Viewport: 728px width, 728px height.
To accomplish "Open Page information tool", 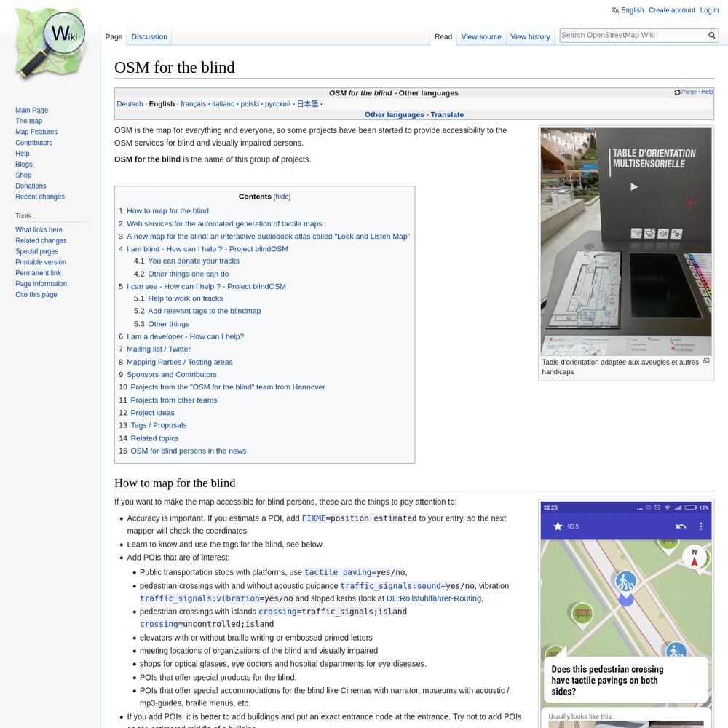I will click(x=41, y=284).
